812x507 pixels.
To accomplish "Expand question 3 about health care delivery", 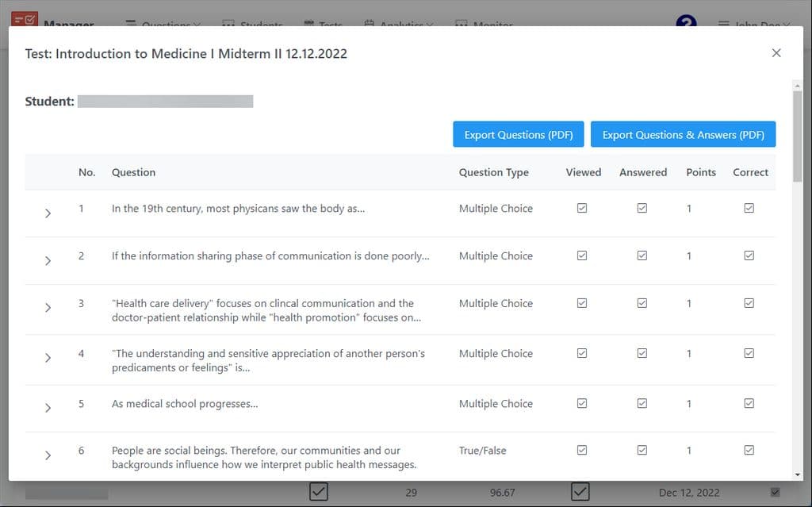I will point(48,307).
